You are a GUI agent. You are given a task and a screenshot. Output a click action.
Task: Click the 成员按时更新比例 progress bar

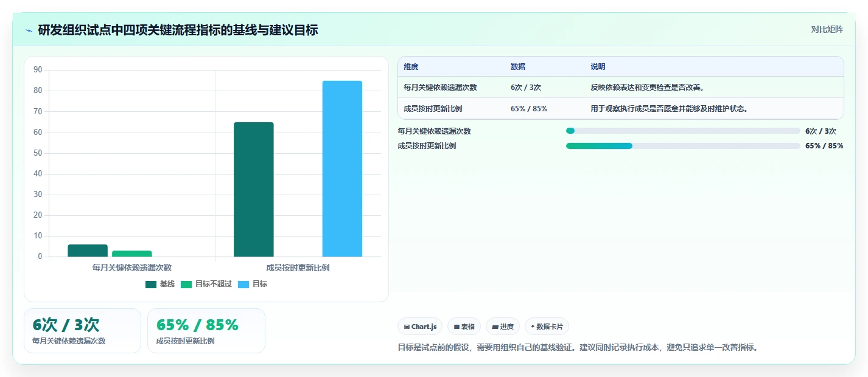coord(683,146)
